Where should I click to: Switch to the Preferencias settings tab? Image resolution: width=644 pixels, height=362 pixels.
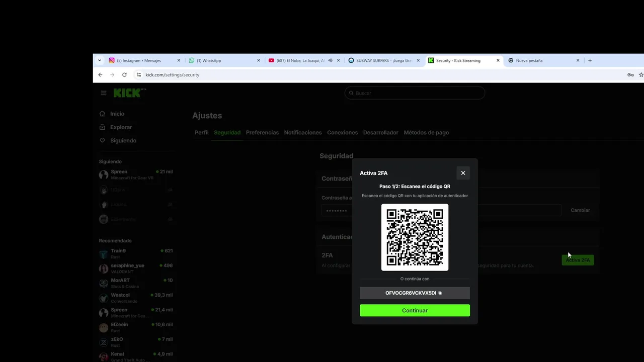[x=262, y=133]
